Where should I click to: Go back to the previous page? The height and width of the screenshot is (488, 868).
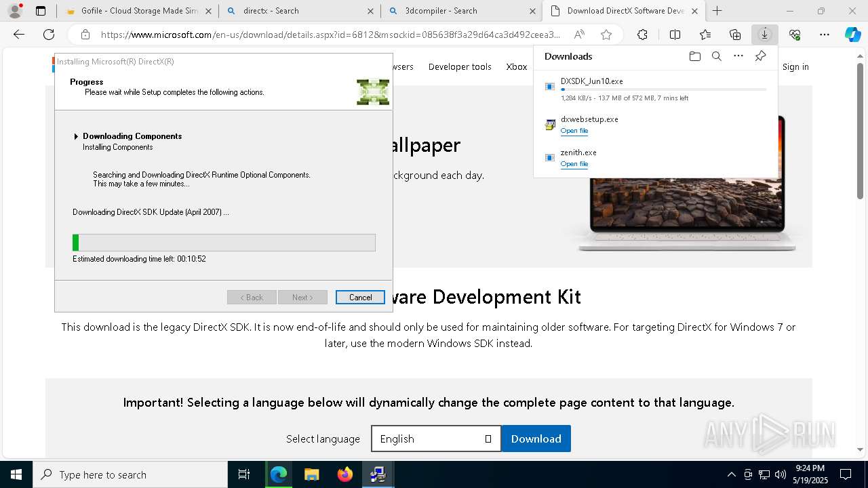pos(19,35)
